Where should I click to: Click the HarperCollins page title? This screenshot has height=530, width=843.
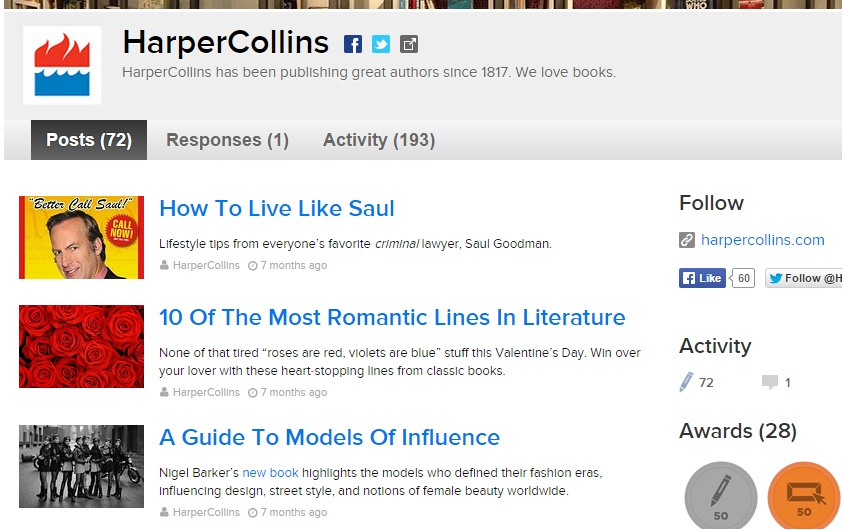coord(226,42)
